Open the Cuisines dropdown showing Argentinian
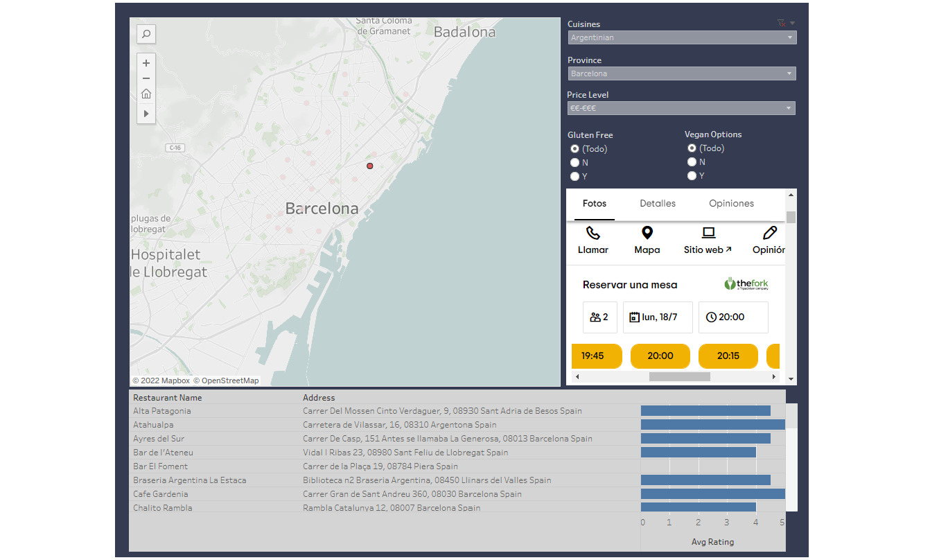939x560 pixels. point(682,37)
